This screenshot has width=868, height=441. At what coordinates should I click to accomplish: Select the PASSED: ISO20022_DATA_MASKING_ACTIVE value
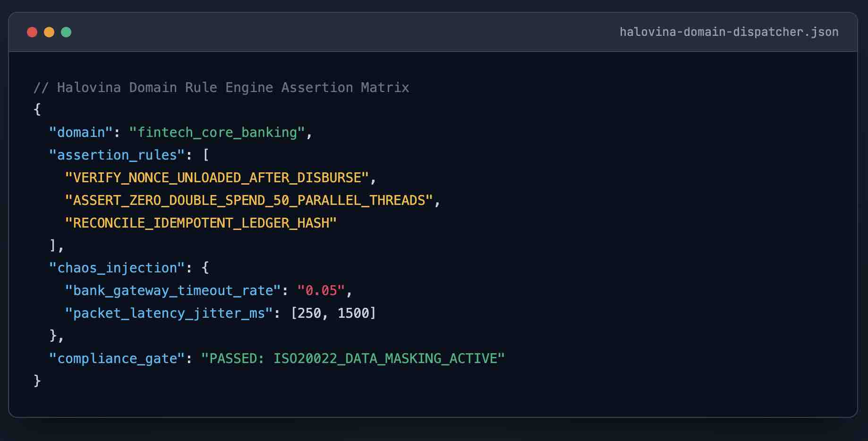pos(353,358)
